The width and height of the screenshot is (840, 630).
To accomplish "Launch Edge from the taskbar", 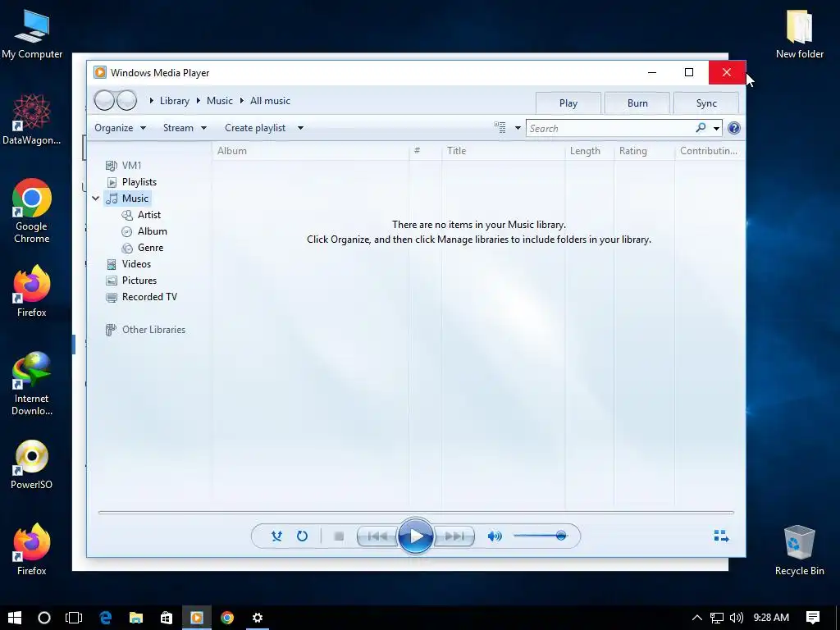I will (106, 618).
